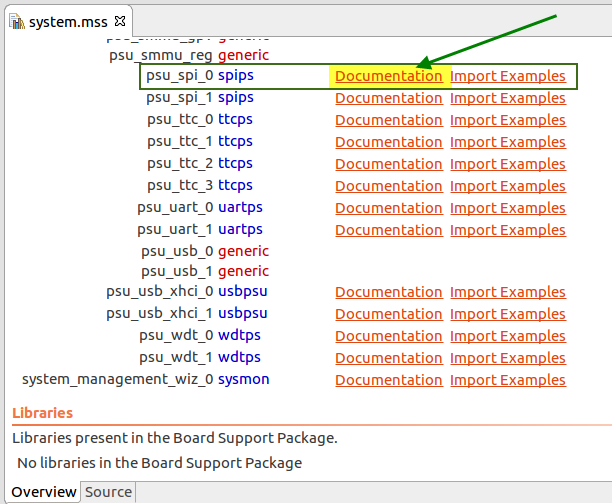Click Import Examples for psu_ttc_0
Image resolution: width=612 pixels, height=504 pixels.
pos(508,120)
